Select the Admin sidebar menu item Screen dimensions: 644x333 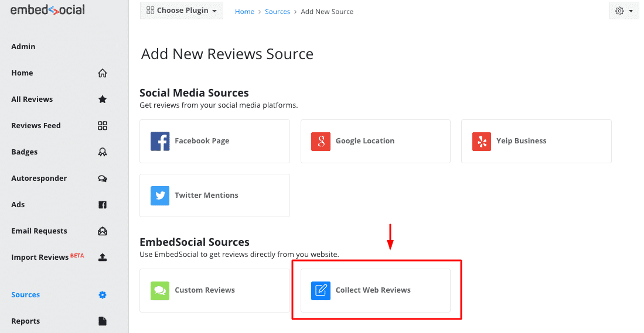pyautogui.click(x=23, y=46)
